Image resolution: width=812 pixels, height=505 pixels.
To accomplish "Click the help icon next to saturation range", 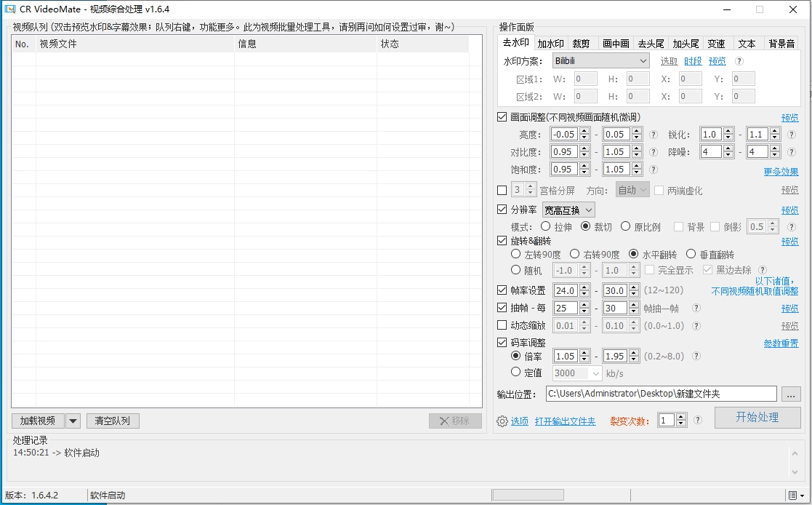I will click(x=654, y=170).
